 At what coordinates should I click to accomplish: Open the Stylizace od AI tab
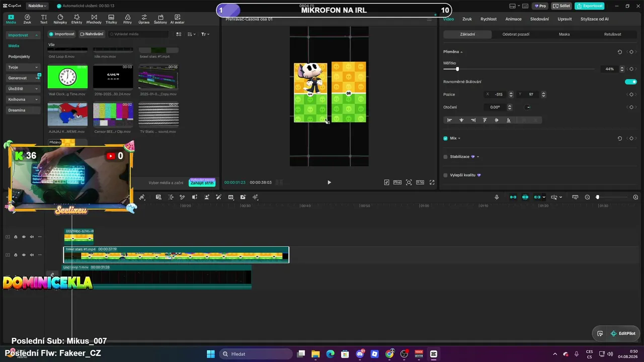click(x=595, y=19)
